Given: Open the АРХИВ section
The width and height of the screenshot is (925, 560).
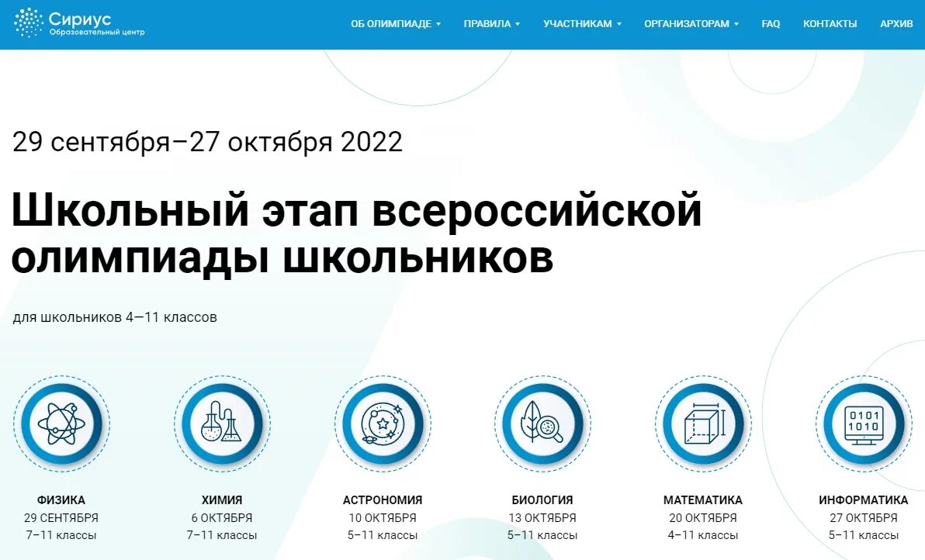Looking at the screenshot, I should 896,23.
